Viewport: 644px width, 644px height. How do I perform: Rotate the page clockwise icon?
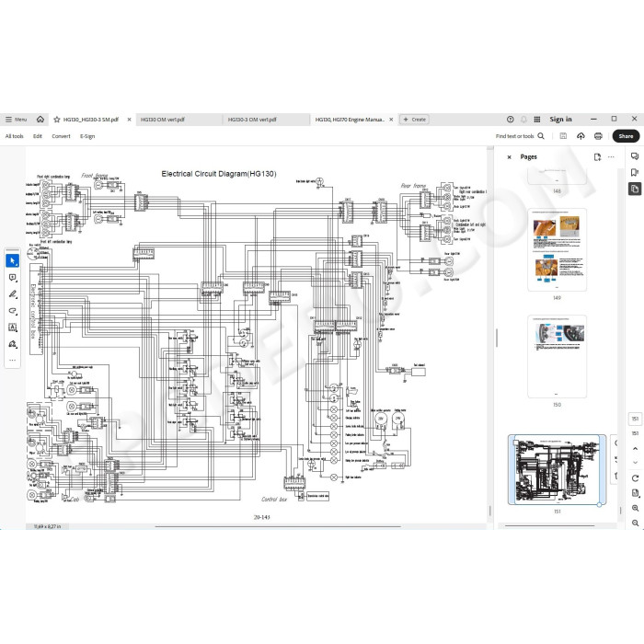pos(635,478)
